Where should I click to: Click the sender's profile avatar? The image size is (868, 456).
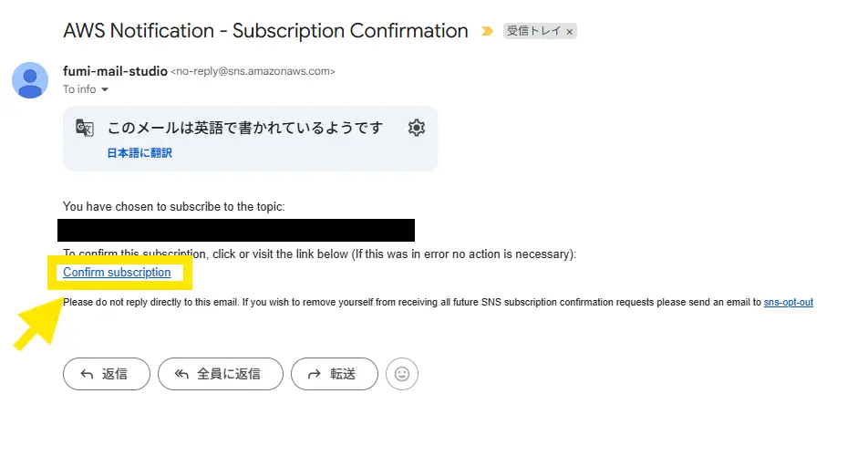30,79
